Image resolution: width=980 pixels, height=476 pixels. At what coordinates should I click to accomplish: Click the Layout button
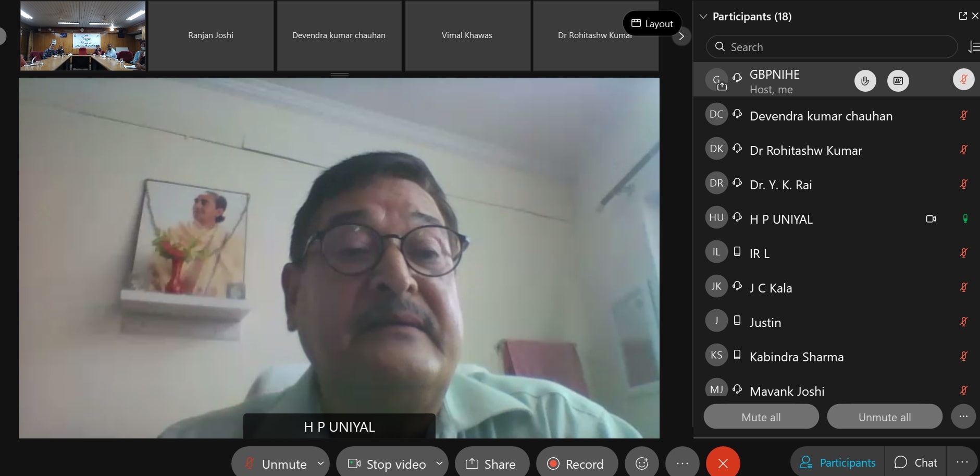pyautogui.click(x=652, y=23)
